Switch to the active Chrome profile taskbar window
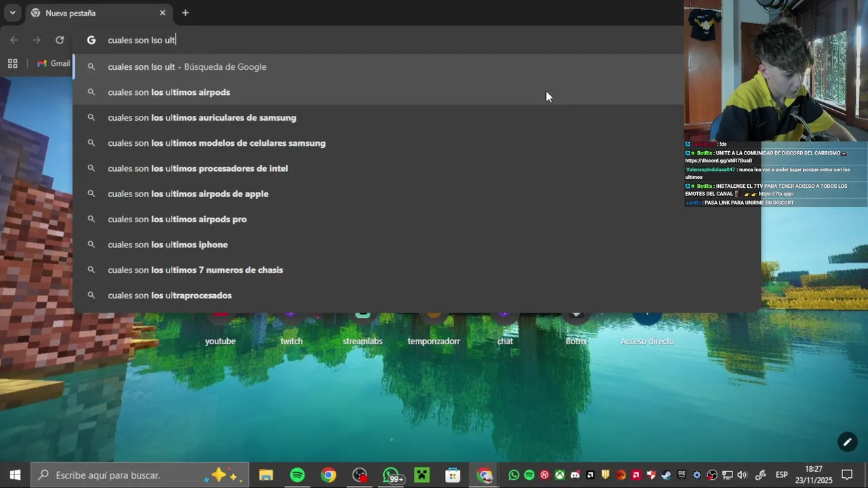 (x=484, y=475)
